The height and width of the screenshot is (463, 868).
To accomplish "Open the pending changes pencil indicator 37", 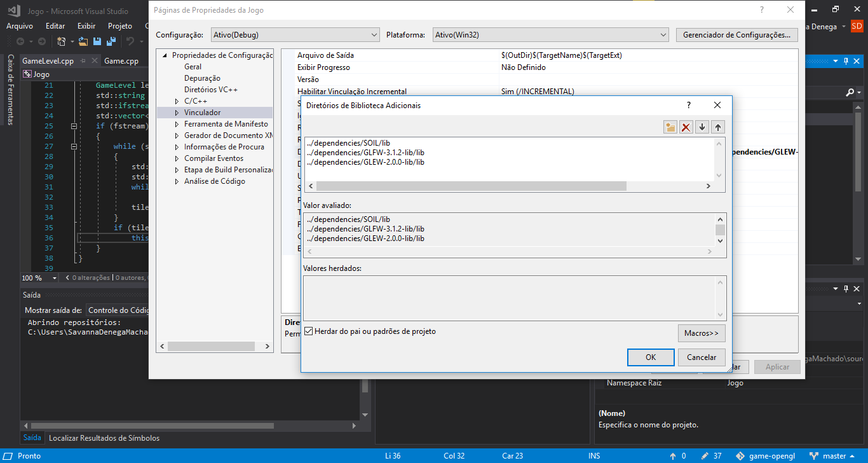I will tap(711, 456).
